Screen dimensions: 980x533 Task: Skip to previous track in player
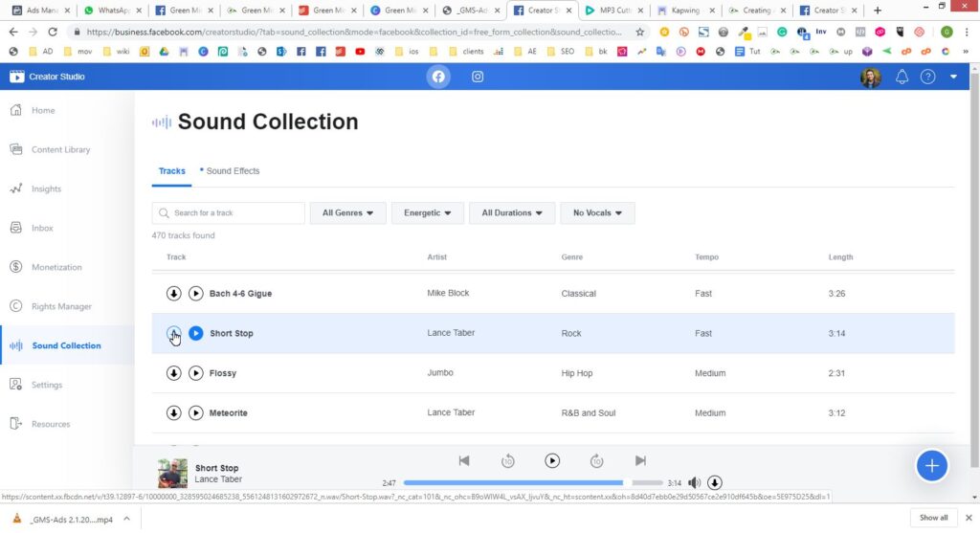[464, 460]
